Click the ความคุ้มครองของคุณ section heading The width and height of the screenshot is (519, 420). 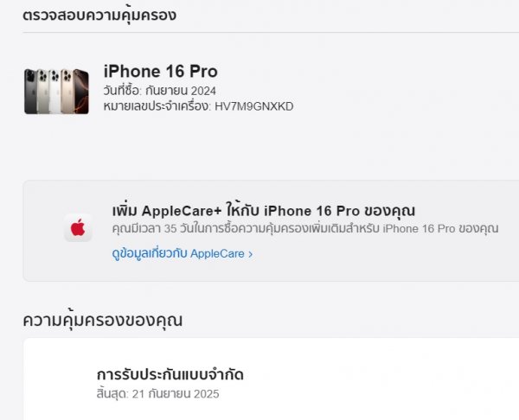click(x=103, y=320)
